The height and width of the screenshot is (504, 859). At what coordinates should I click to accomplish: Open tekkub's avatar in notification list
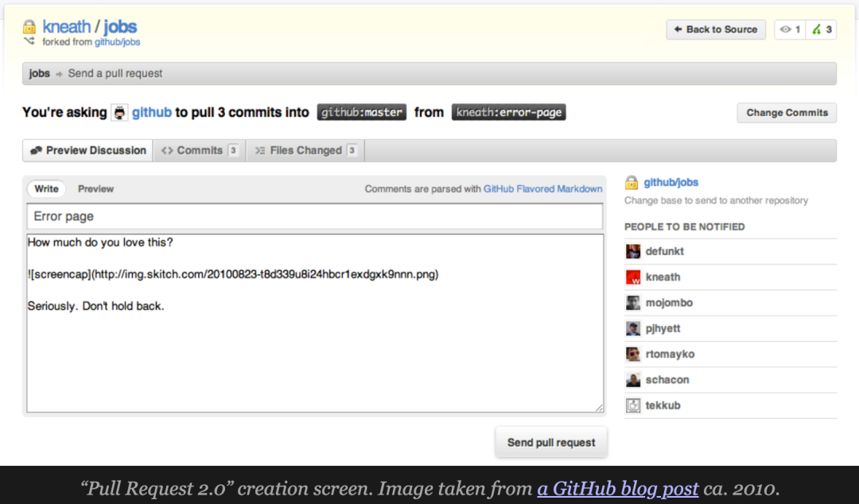[x=633, y=405]
